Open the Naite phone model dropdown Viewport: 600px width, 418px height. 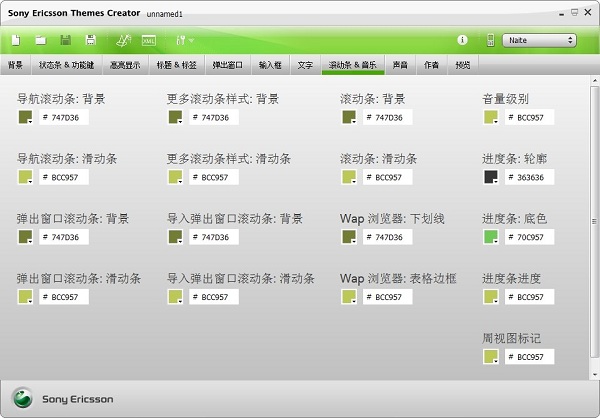pyautogui.click(x=539, y=40)
